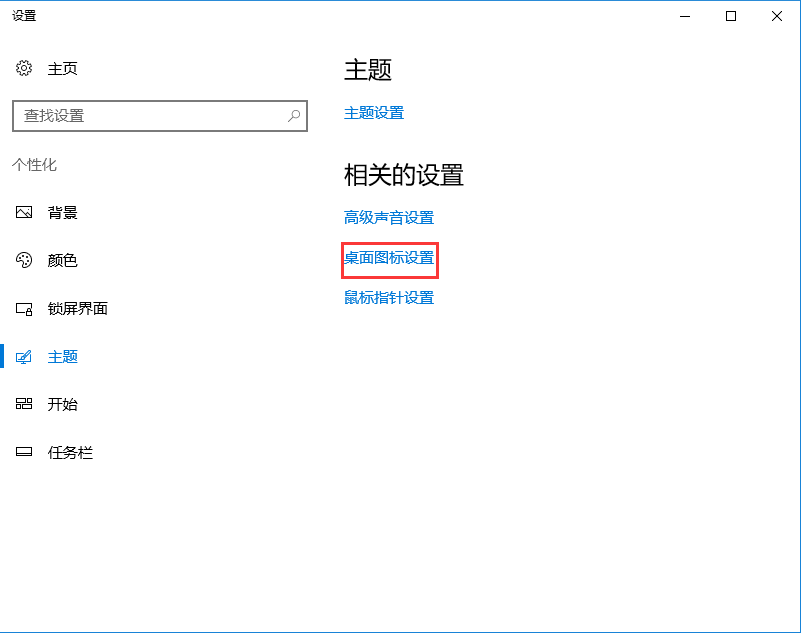Screen dimensions: 801x633
Task: Open the 高级声音设置 link
Action: [x=389, y=218]
